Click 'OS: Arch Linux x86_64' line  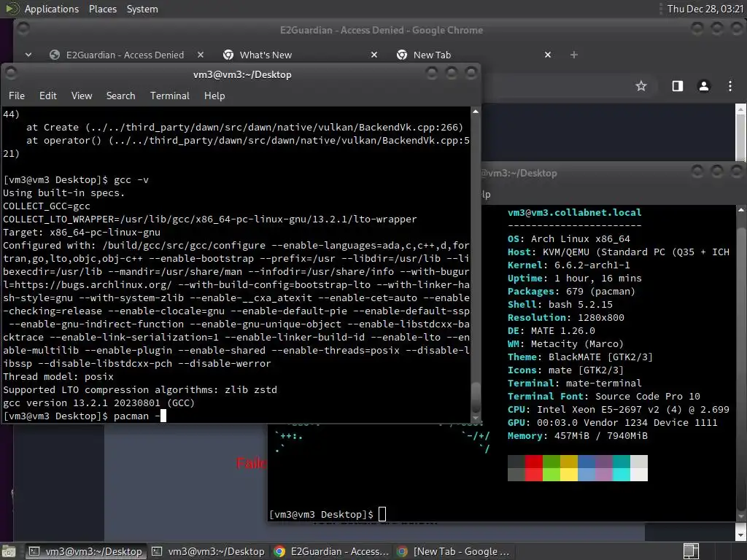(x=568, y=238)
